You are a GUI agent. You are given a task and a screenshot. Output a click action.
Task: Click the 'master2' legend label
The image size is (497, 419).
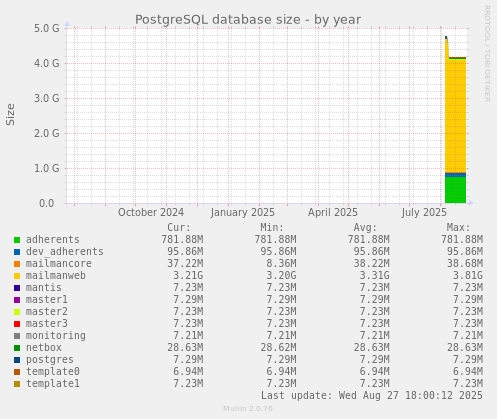pyautogui.click(x=47, y=312)
